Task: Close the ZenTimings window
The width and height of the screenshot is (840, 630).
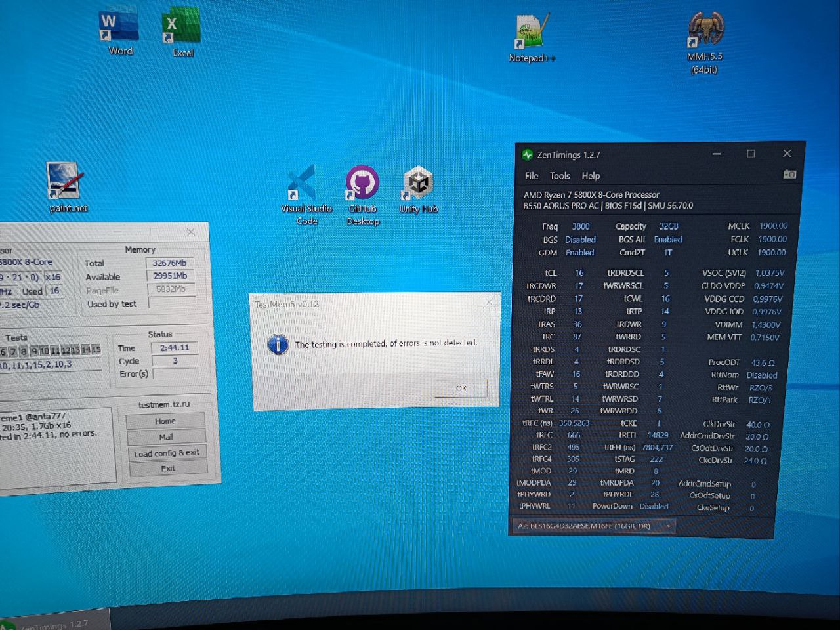Action: [x=787, y=153]
